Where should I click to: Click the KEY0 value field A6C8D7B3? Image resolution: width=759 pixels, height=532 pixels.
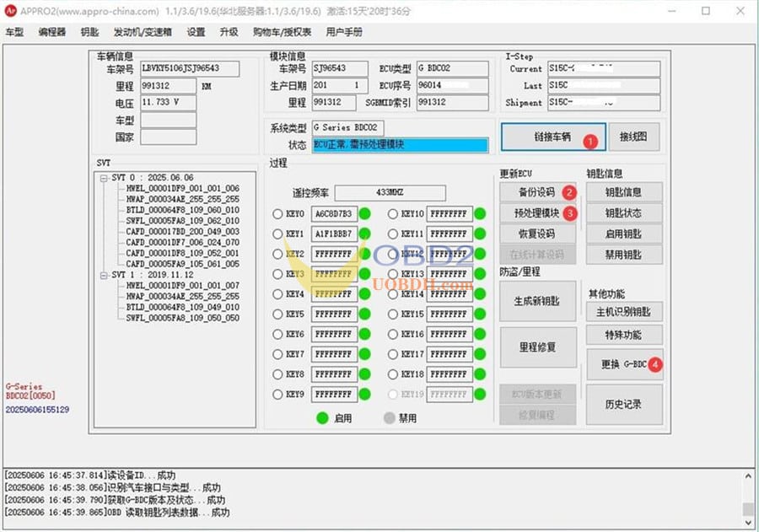(334, 213)
